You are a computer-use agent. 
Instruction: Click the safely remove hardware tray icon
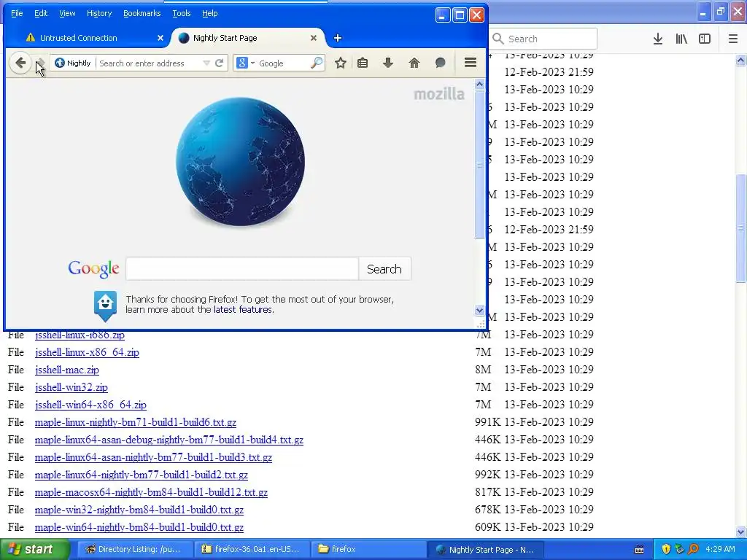(680, 550)
